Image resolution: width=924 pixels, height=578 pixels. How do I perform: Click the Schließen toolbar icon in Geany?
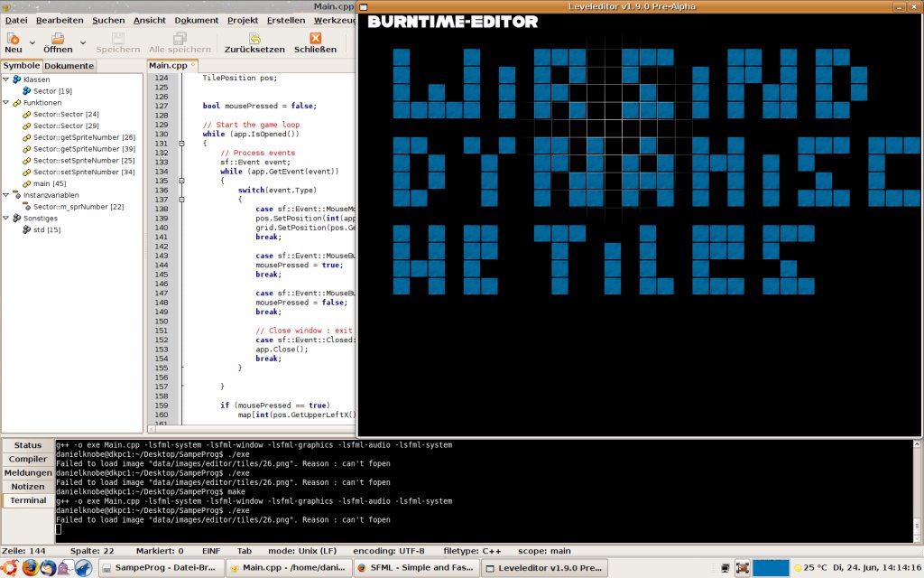click(315, 38)
